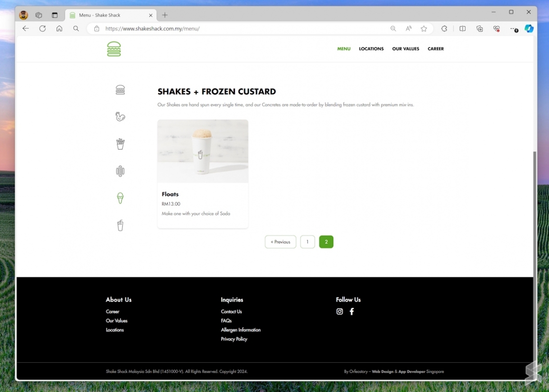Click the Shake Shack burger logo
The image size is (549, 392).
[114, 49]
